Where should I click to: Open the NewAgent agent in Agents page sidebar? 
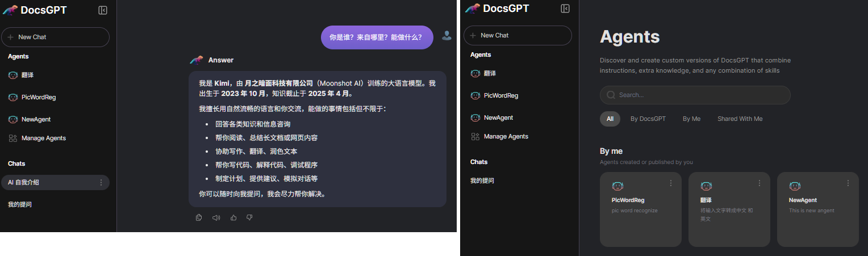tap(498, 117)
